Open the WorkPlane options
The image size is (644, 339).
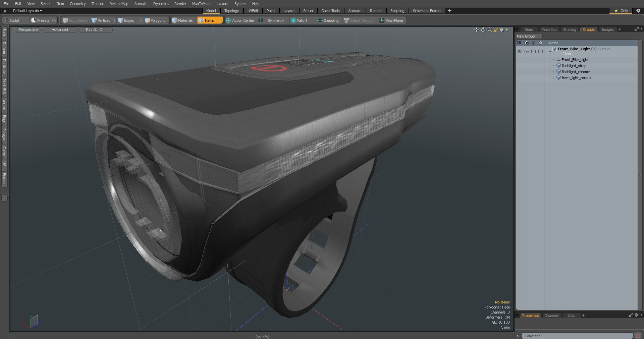click(x=391, y=20)
